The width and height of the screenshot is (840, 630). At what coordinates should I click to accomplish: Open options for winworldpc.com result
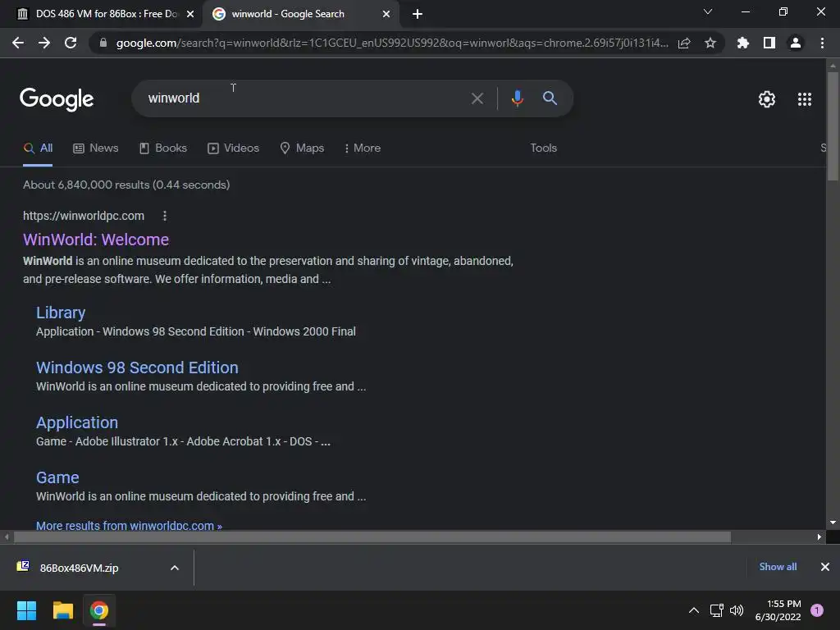(x=164, y=216)
